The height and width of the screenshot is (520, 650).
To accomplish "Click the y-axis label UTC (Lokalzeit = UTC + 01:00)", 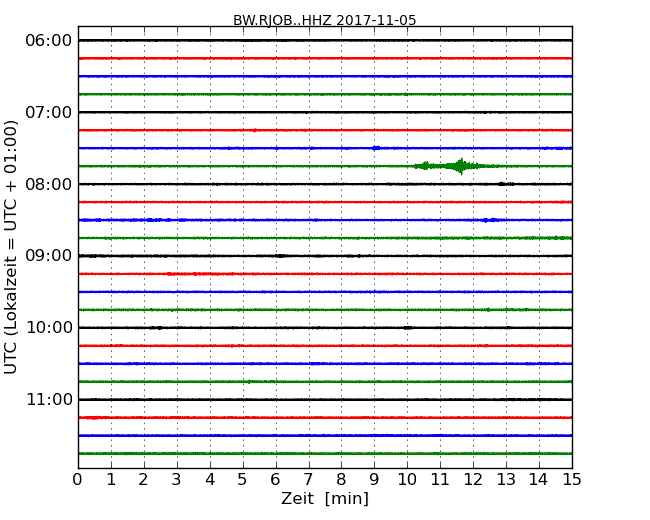I will 11,247.
